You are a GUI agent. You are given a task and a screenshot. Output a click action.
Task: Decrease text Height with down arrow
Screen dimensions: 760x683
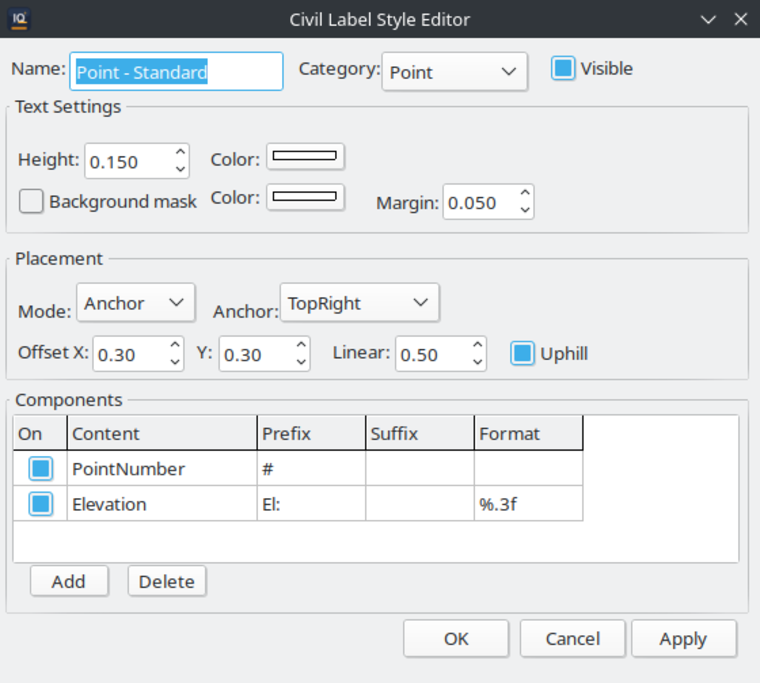[x=180, y=169]
